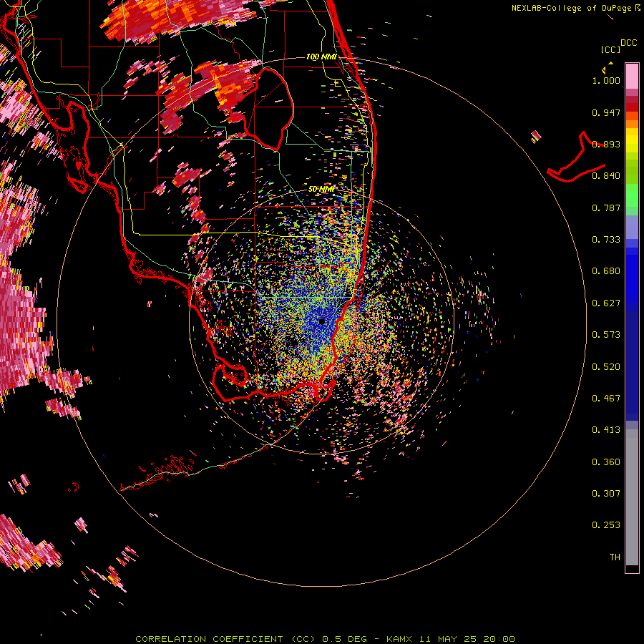The height and width of the screenshot is (644, 644).
Task: Click the 0.413 color scale value
Action: coord(606,430)
